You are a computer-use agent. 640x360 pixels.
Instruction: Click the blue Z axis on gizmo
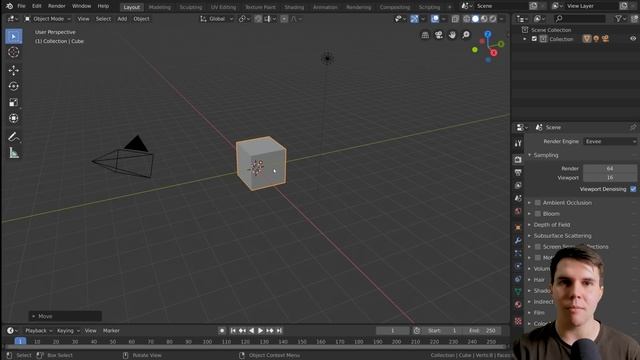pos(488,34)
